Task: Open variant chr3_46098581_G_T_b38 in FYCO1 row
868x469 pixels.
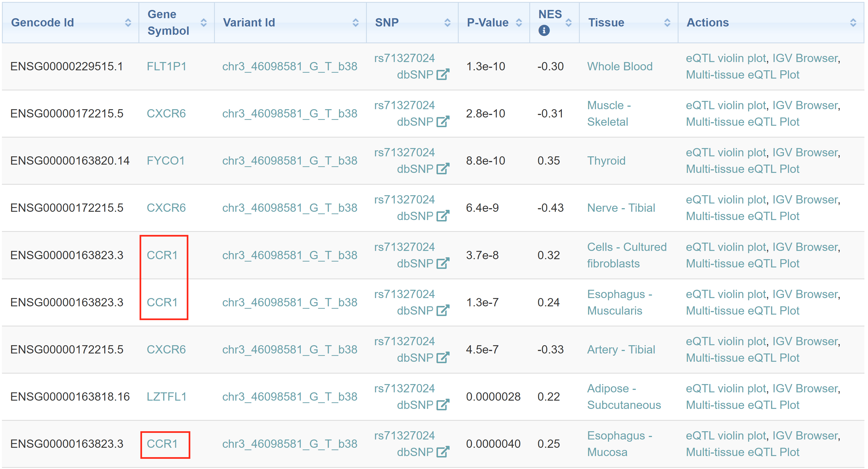Action: click(289, 161)
